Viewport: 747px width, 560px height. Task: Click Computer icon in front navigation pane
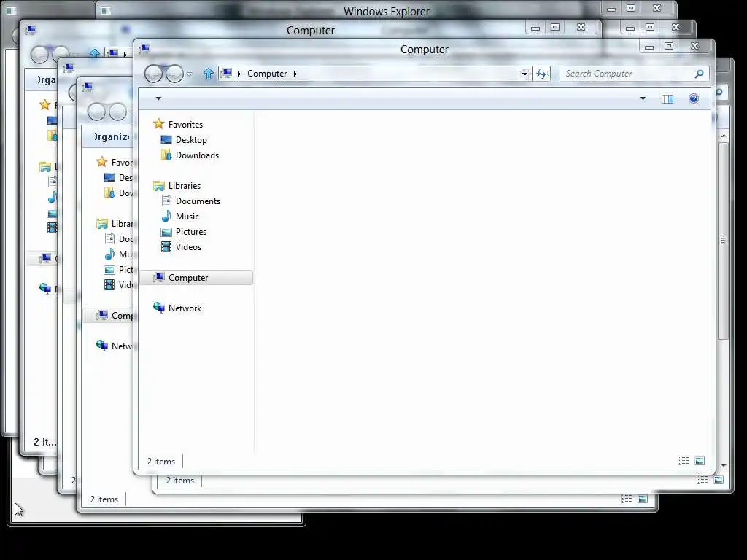click(x=158, y=278)
